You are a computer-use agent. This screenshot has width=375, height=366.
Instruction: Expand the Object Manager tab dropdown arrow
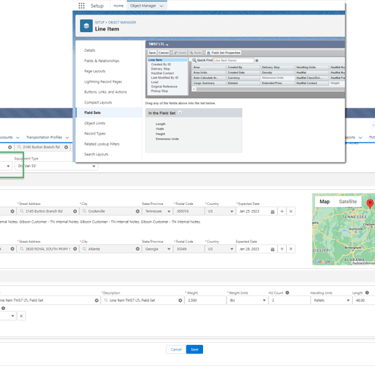click(162, 6)
